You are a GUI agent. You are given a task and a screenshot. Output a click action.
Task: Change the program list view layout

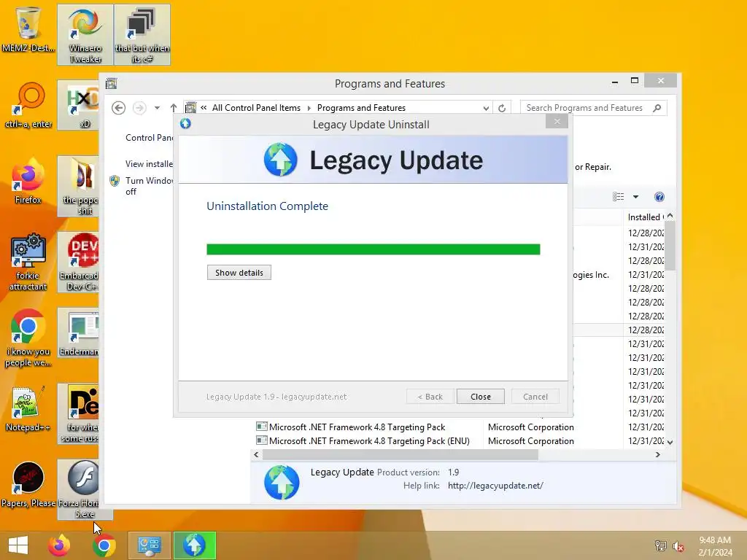619,197
